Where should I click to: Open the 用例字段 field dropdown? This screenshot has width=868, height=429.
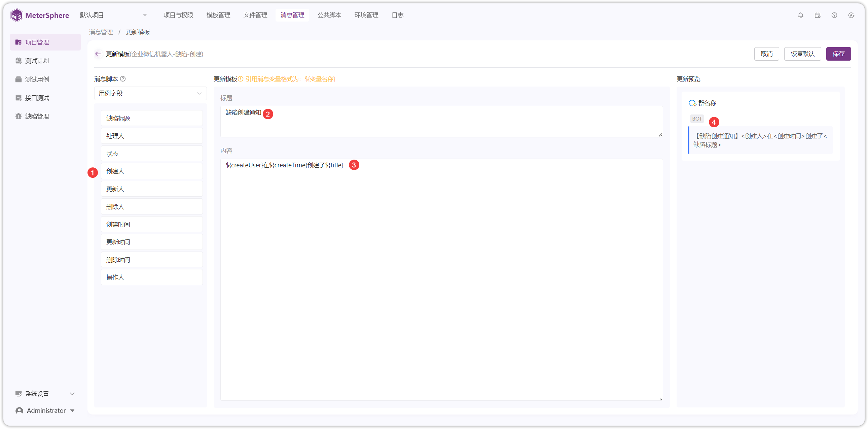pos(150,93)
